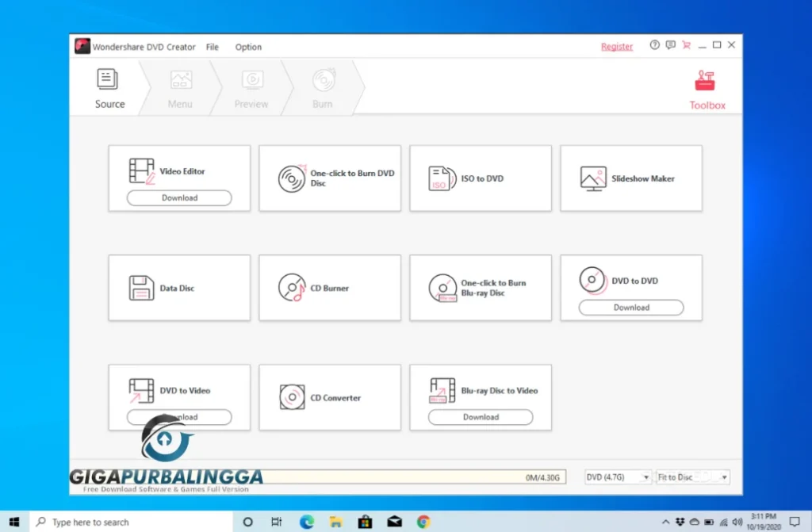
Task: Click the Register link
Action: (617, 47)
